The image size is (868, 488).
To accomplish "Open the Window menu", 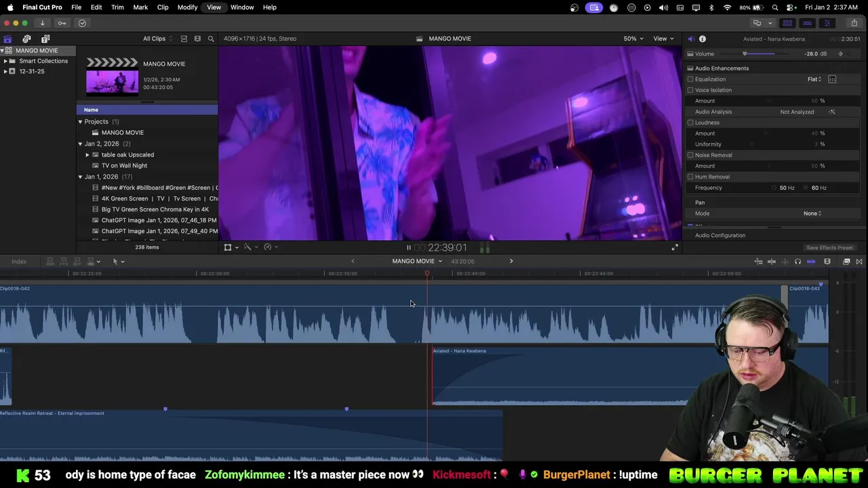I will click(242, 7).
